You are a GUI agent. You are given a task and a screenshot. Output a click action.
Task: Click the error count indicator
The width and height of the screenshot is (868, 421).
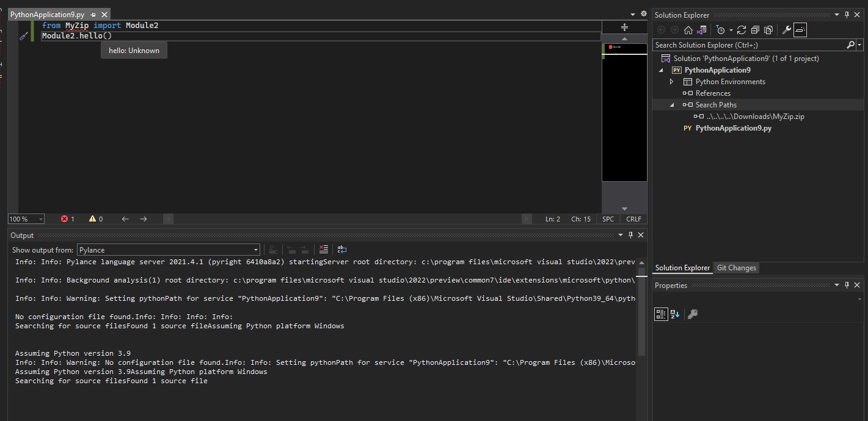click(x=68, y=219)
